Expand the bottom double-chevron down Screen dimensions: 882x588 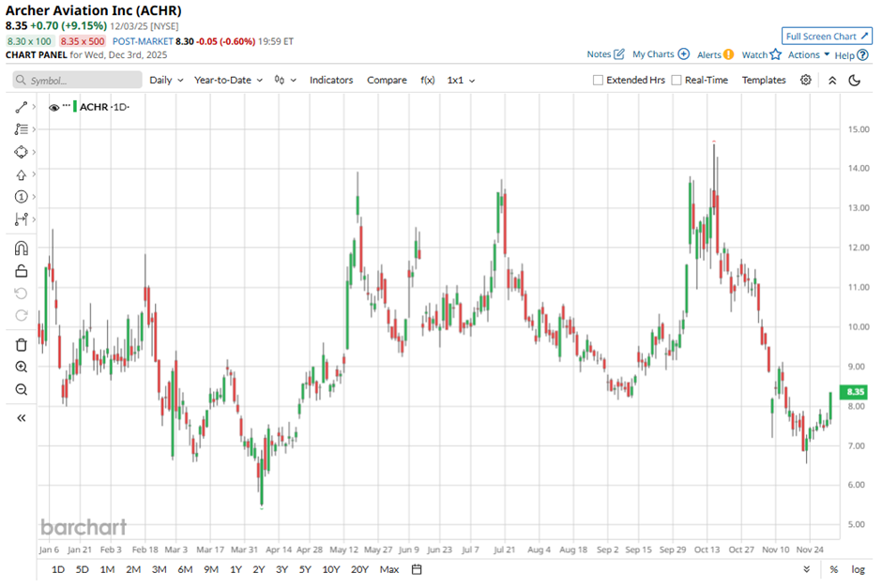(807, 569)
